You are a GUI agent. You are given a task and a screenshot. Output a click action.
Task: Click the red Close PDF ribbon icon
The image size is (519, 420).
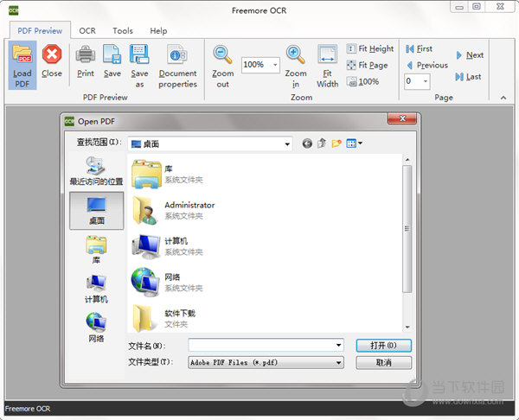point(52,60)
